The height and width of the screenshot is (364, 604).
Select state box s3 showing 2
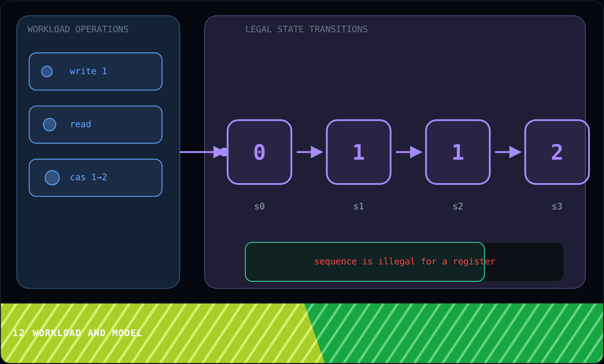point(557,152)
